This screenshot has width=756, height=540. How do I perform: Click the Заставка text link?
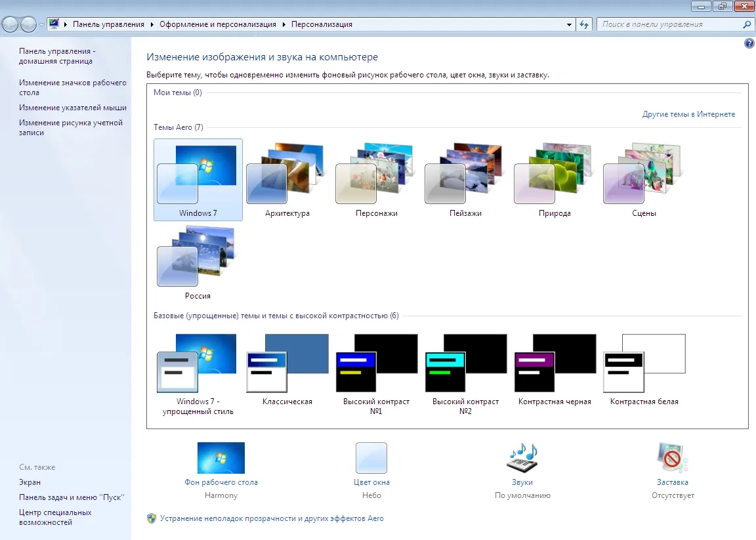tap(672, 482)
